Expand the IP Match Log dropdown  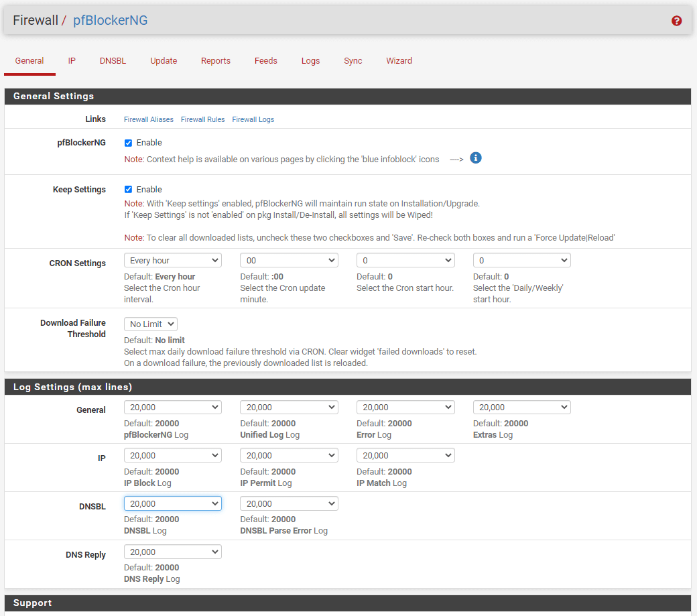coord(405,455)
